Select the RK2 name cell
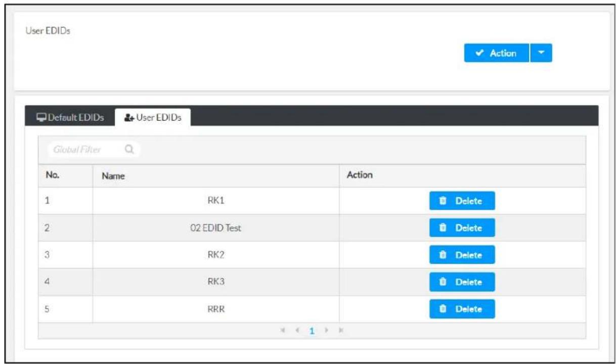The height and width of the screenshot is (364, 616). click(216, 255)
